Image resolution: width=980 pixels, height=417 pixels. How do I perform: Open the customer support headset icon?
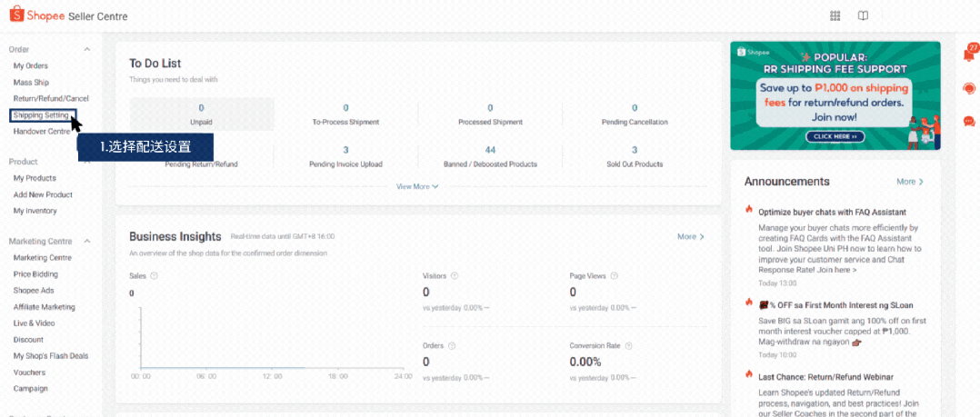(x=969, y=88)
